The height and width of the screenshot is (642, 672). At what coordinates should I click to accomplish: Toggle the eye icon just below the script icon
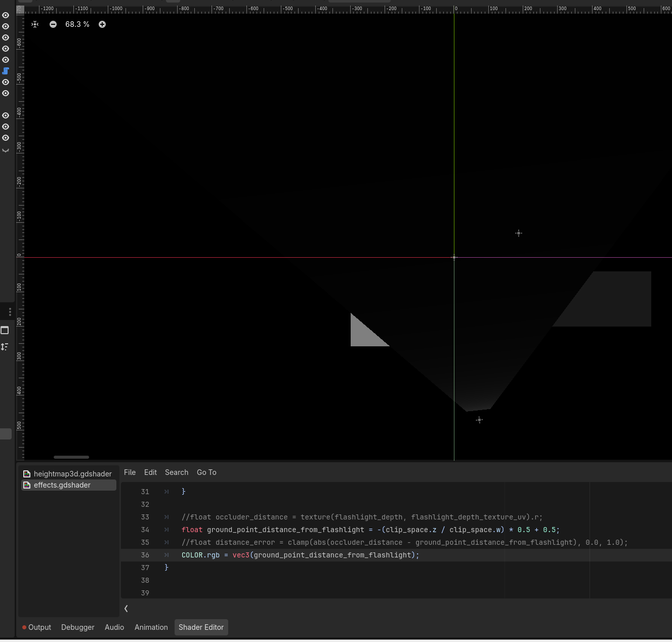(x=6, y=82)
